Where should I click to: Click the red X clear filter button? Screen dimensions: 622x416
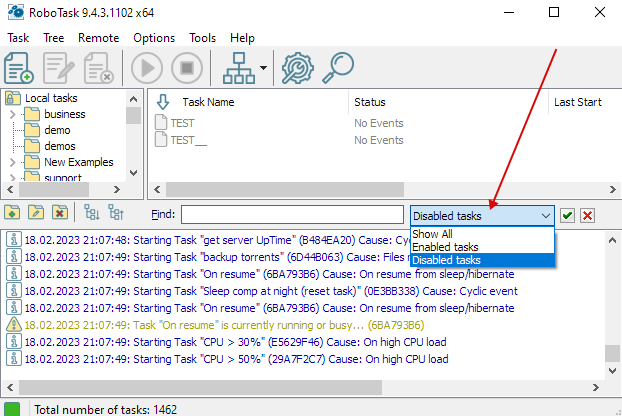pos(587,215)
